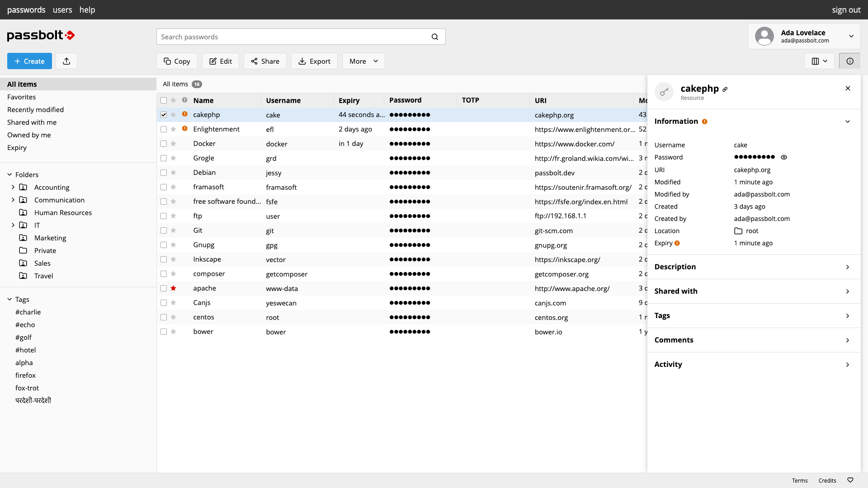
Task: Expand the Shared with section
Action: [752, 291]
